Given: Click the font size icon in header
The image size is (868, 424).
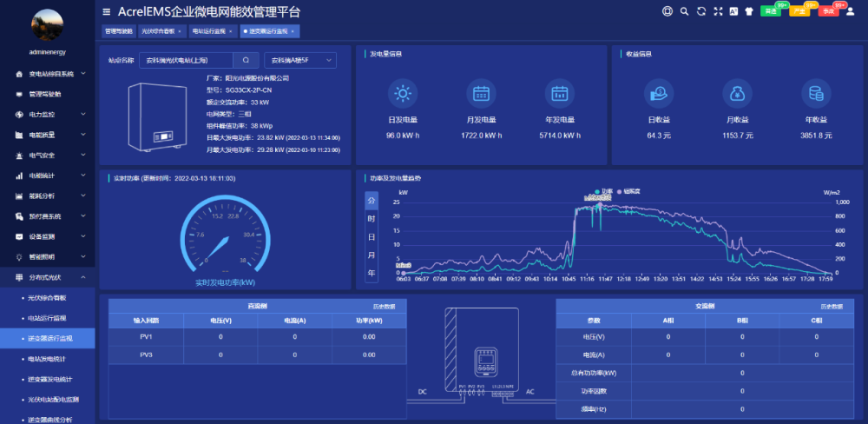Looking at the screenshot, I should click(732, 11).
